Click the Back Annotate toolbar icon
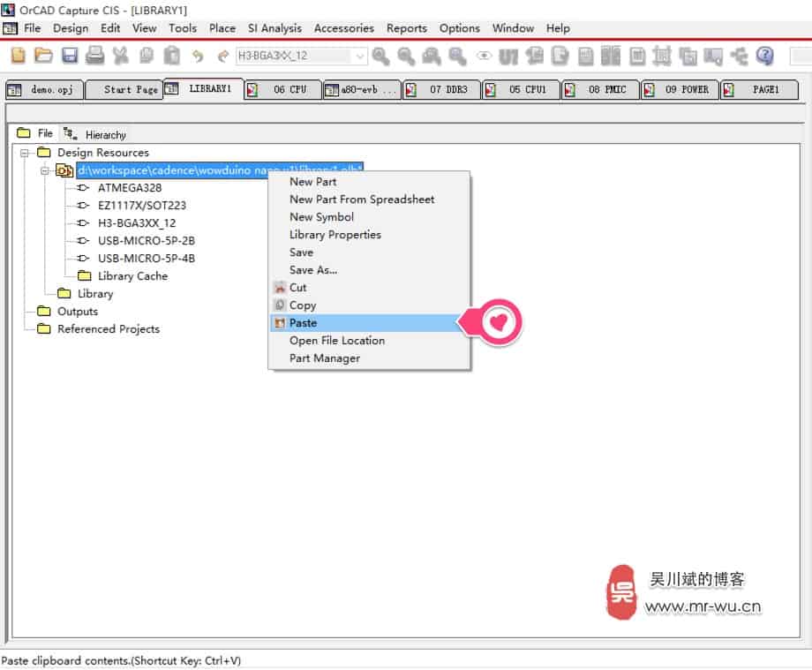The width and height of the screenshot is (812, 670). pyautogui.click(x=535, y=56)
